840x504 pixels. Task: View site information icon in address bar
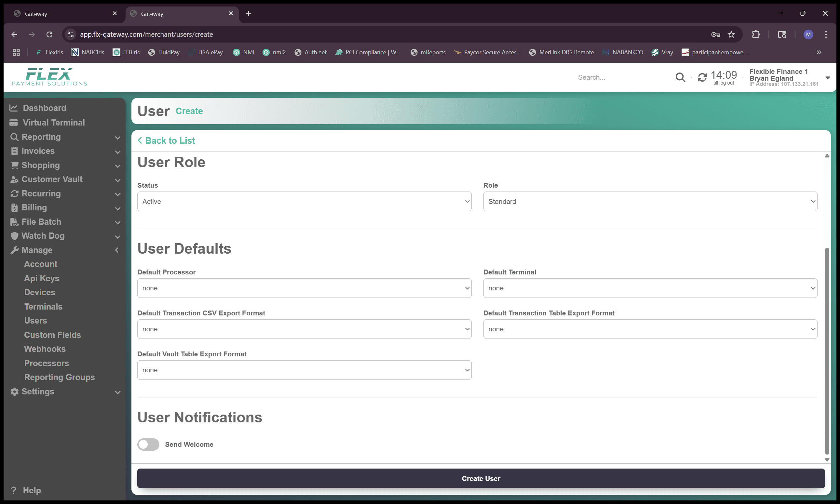click(x=70, y=34)
